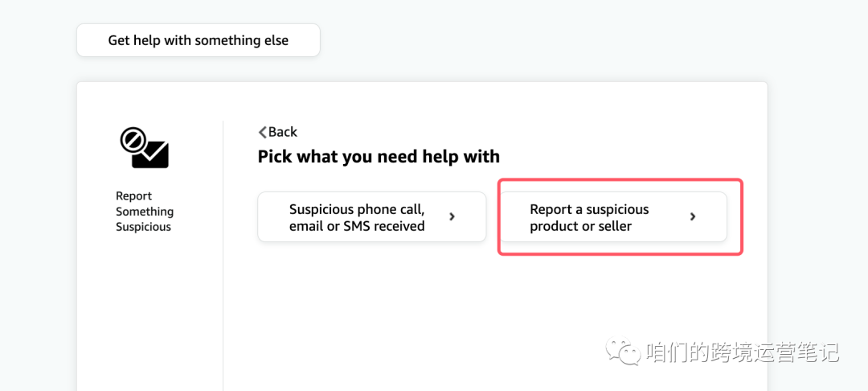868x391 pixels.
Task: Click the vertical divider beside the sidebar
Action: point(223,255)
